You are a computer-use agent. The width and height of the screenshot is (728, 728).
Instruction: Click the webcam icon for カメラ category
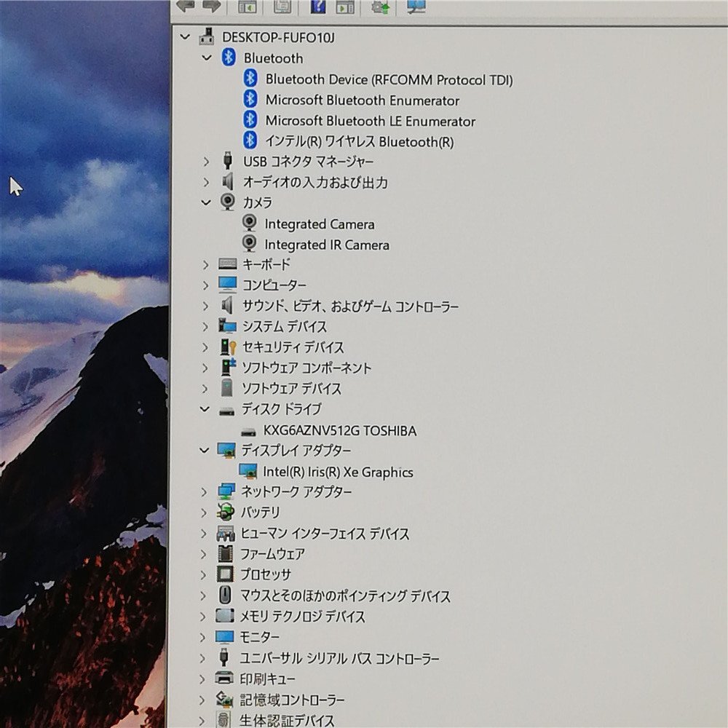pyautogui.click(x=227, y=202)
